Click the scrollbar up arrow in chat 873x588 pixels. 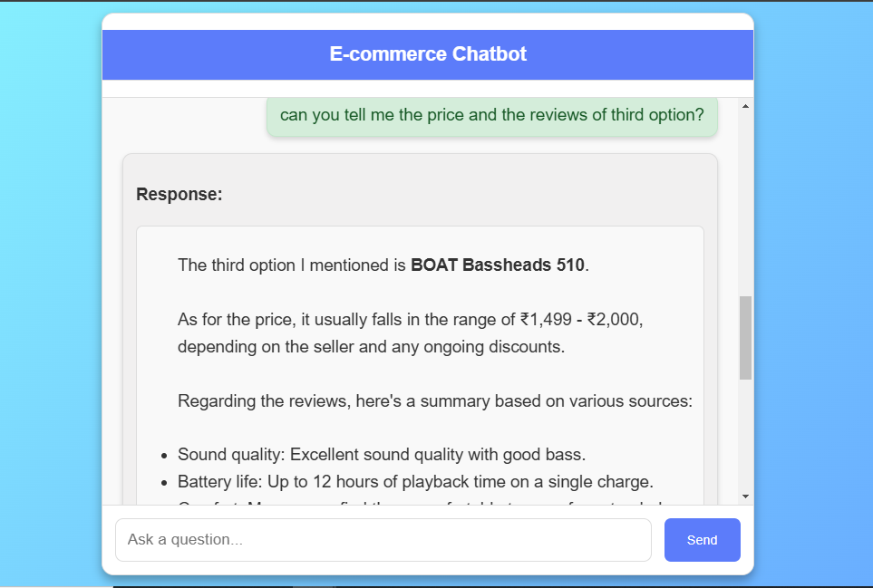(745, 106)
